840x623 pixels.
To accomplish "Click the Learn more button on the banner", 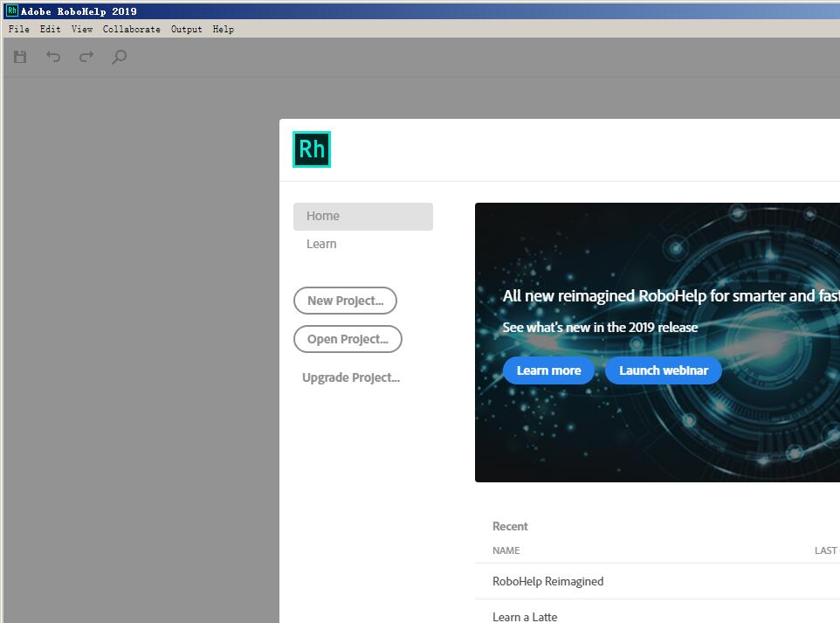I will pyautogui.click(x=548, y=370).
